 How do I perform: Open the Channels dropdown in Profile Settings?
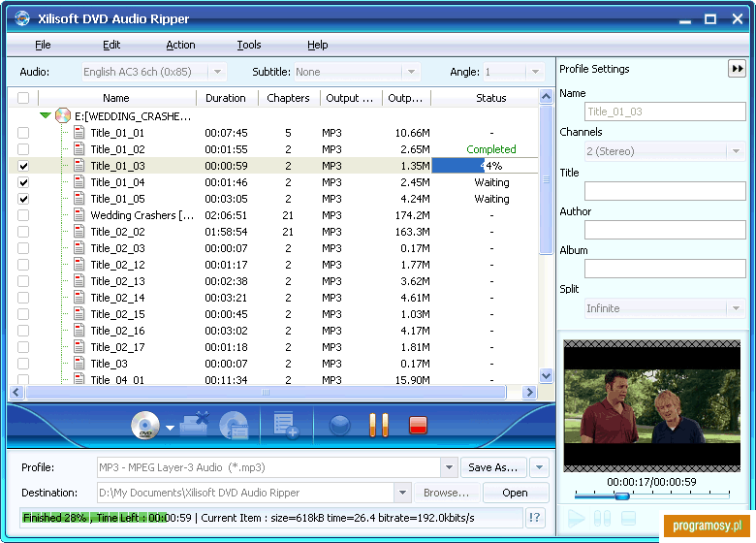[x=736, y=151]
